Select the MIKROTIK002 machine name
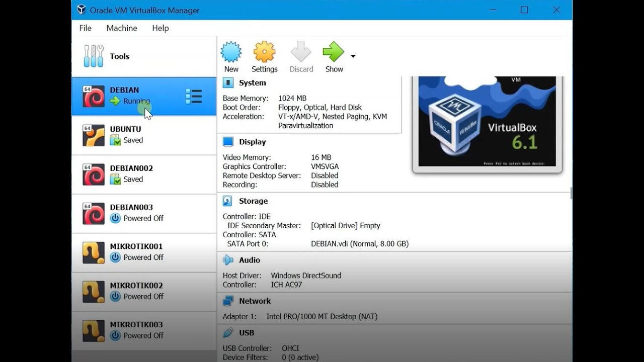 (136, 286)
